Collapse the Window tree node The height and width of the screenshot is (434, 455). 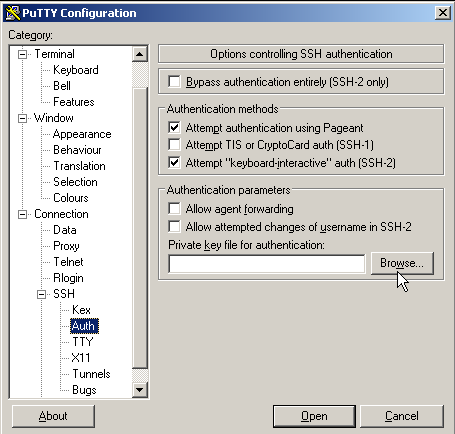click(x=22, y=118)
